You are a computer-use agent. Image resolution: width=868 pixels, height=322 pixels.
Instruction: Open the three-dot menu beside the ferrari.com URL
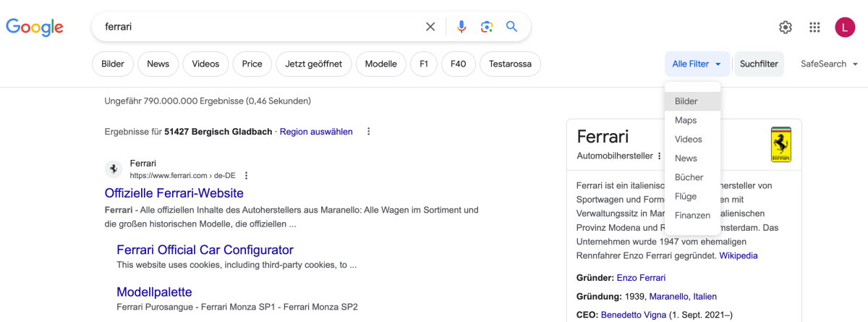click(x=247, y=176)
